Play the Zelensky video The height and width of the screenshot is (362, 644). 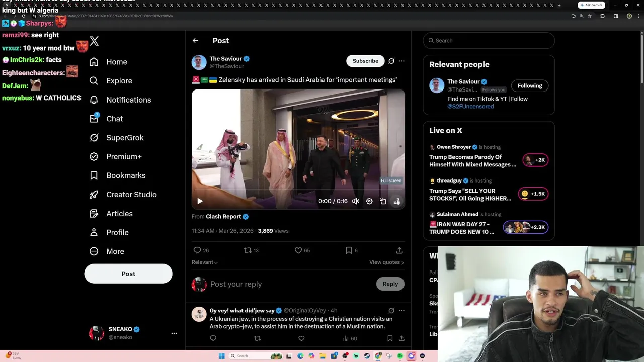[200, 201]
